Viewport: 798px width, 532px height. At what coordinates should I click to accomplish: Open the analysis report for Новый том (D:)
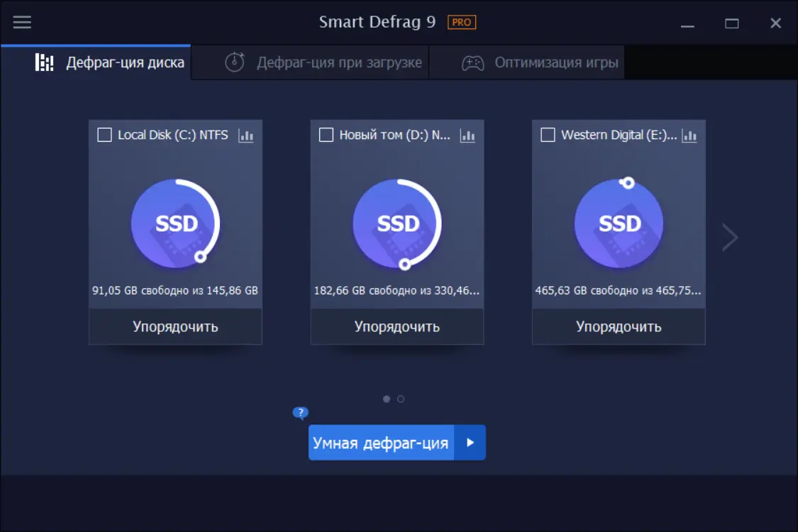467,135
